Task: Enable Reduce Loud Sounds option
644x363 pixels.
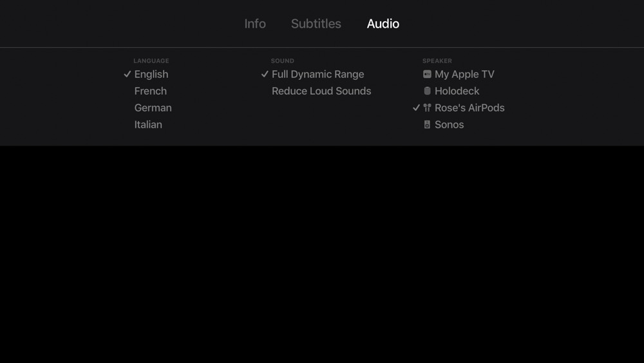Action: (x=321, y=91)
